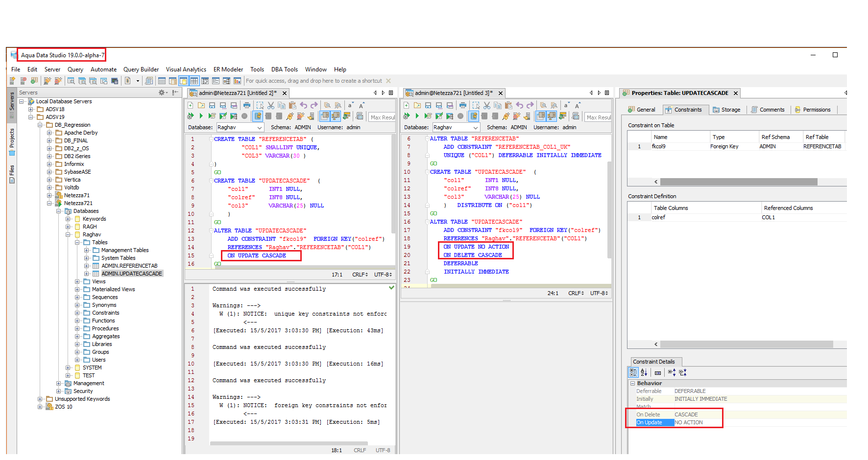Collapse the Behavior section in Constraint Details

click(x=632, y=383)
